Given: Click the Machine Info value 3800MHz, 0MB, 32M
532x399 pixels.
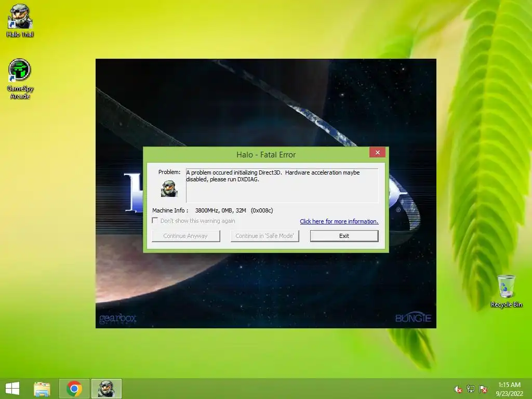Looking at the screenshot, I should [x=234, y=210].
